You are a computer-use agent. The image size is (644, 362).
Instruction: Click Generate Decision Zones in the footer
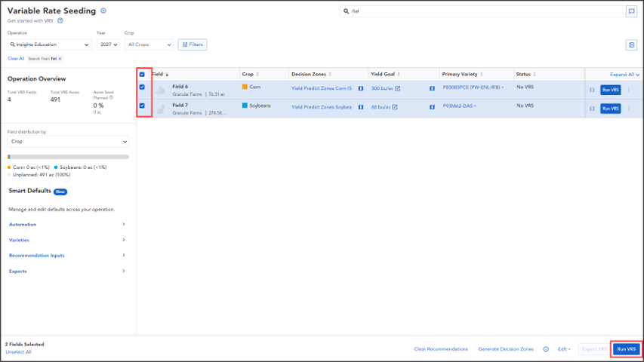pos(506,349)
